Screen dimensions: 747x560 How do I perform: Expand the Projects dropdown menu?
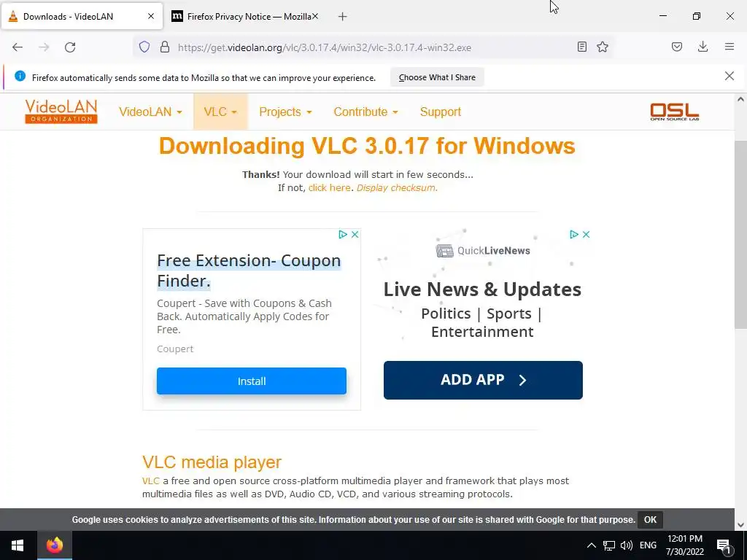285,112
